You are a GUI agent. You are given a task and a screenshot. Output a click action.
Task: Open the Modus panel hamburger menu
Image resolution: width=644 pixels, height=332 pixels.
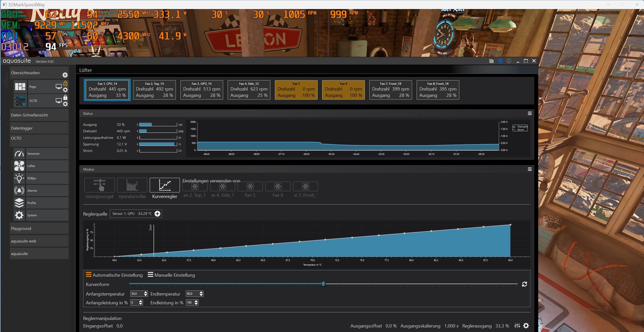(x=530, y=169)
